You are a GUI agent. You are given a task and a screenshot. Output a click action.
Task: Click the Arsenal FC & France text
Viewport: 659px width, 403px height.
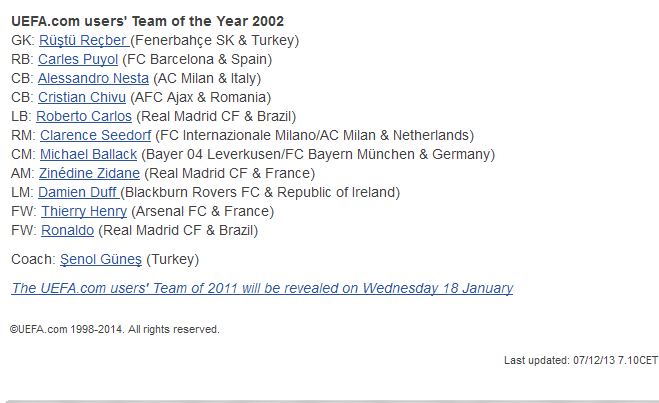tap(203, 211)
